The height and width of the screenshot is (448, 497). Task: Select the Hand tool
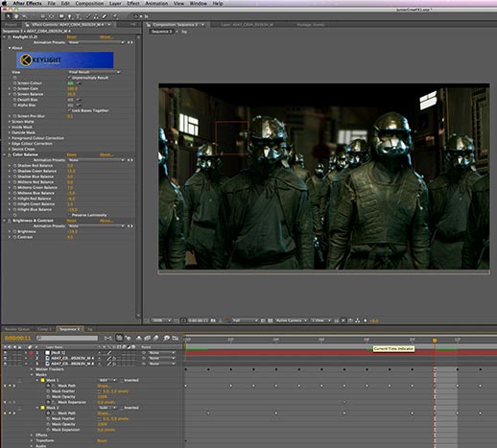tap(16, 16)
